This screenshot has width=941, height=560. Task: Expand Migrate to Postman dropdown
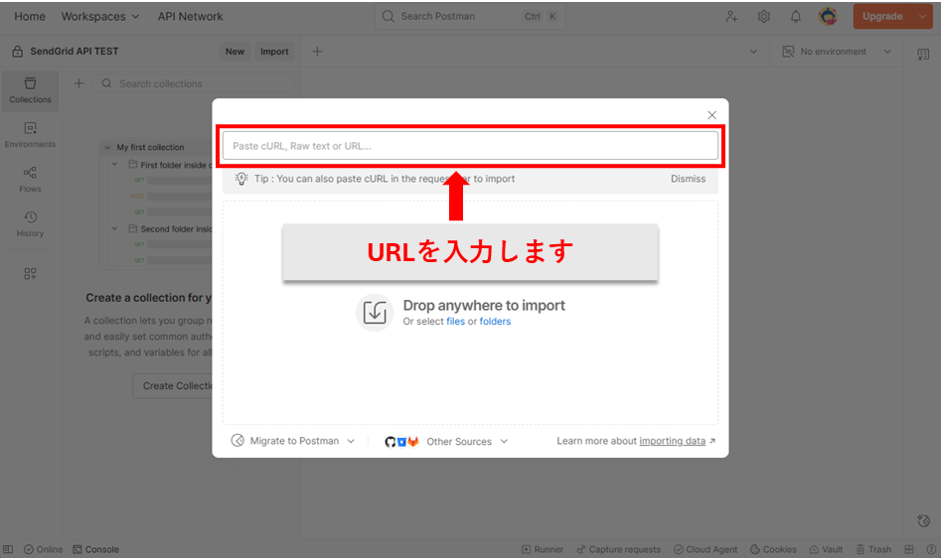pyautogui.click(x=351, y=441)
